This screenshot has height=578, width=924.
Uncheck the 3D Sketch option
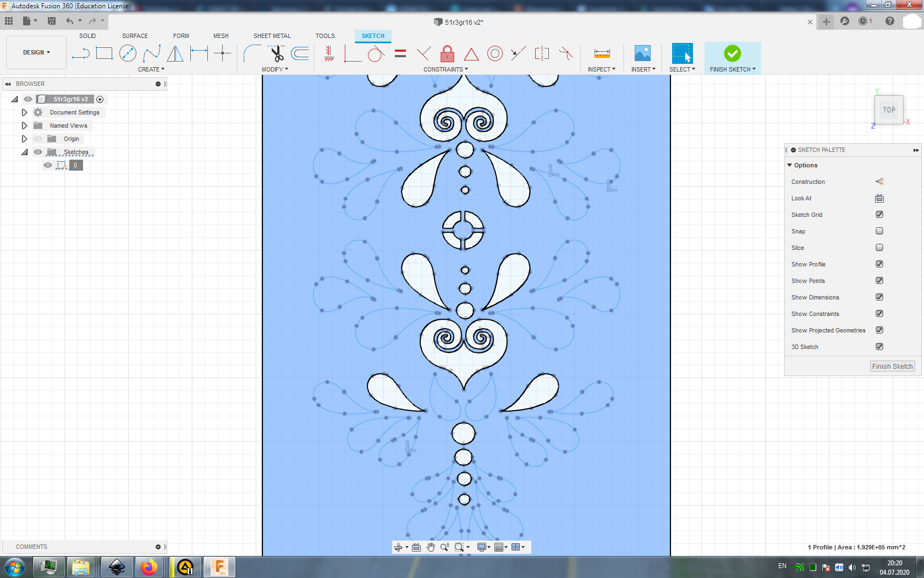point(879,347)
